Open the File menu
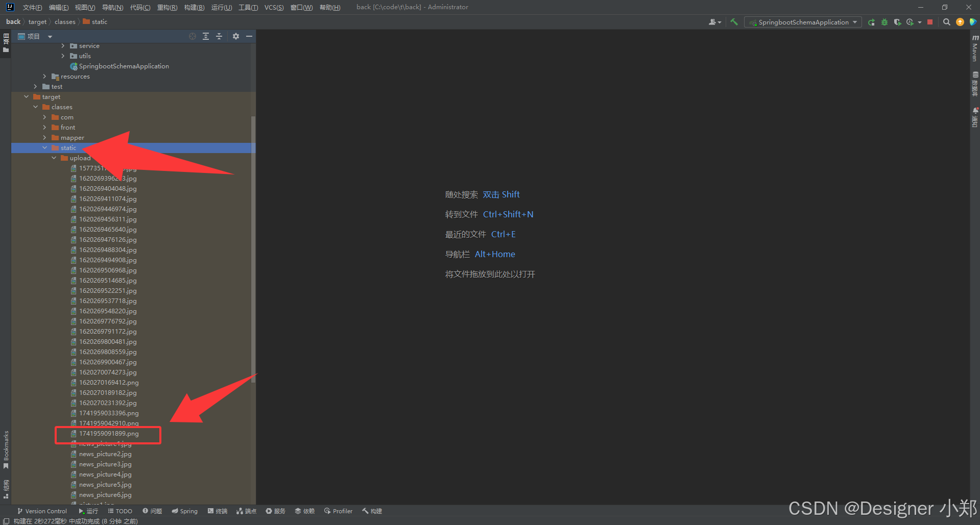 pyautogui.click(x=32, y=7)
